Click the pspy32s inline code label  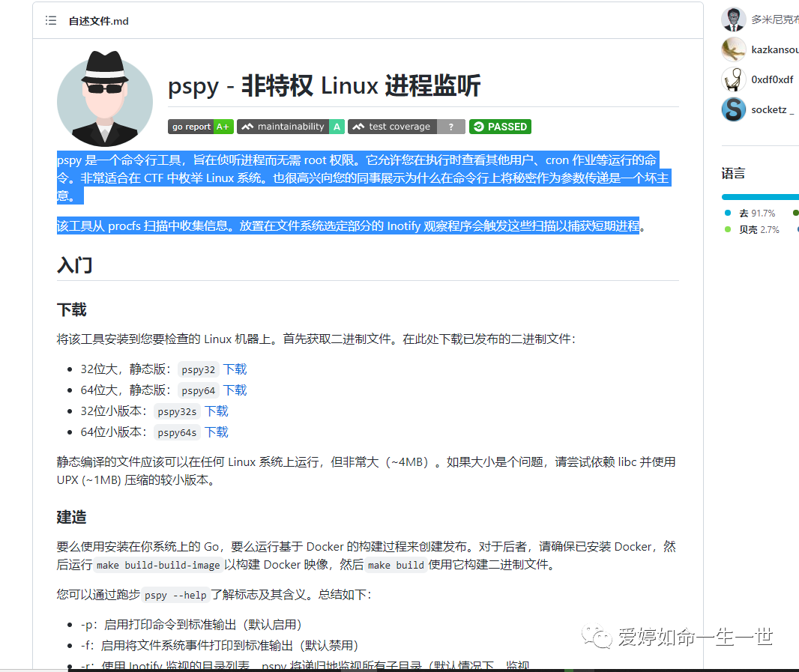tap(177, 411)
